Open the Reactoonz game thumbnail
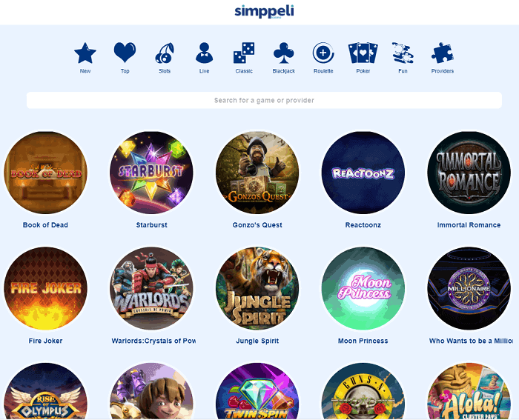 tap(363, 173)
